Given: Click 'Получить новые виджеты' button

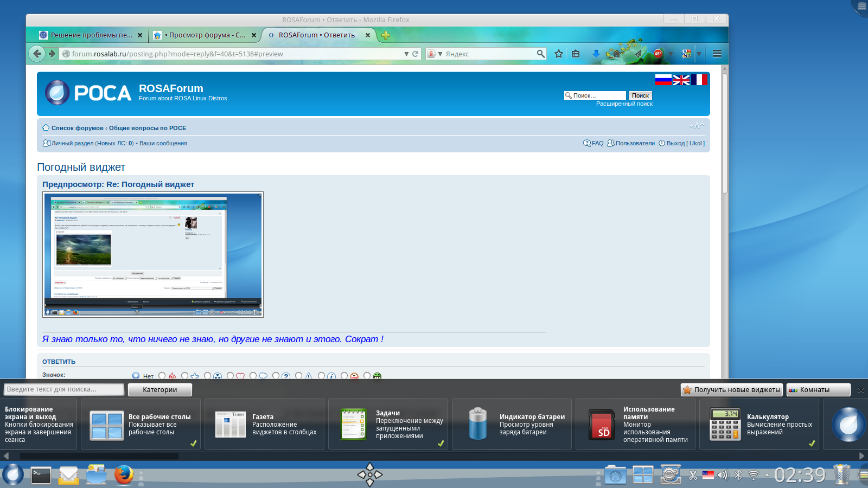Looking at the screenshot, I should point(732,390).
